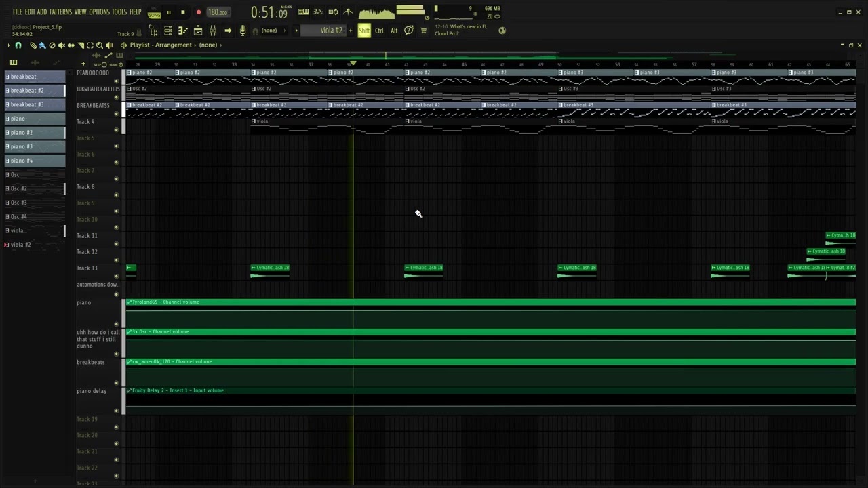Click the microphone recording icon
This screenshot has height=488, width=868.
pos(243,30)
